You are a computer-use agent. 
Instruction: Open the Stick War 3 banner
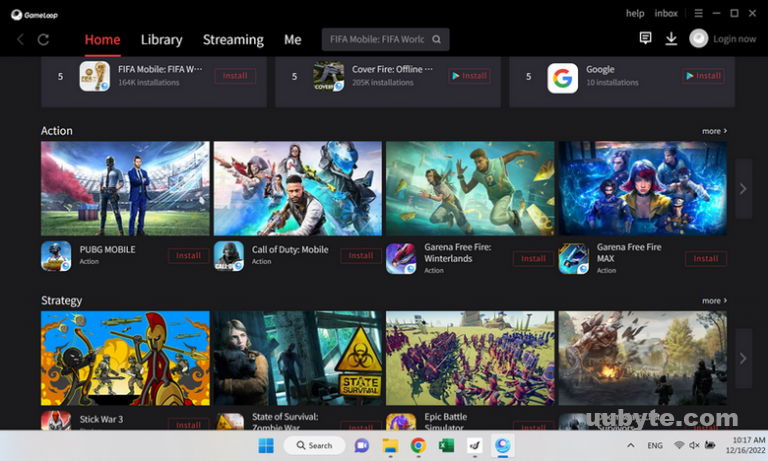(x=125, y=358)
